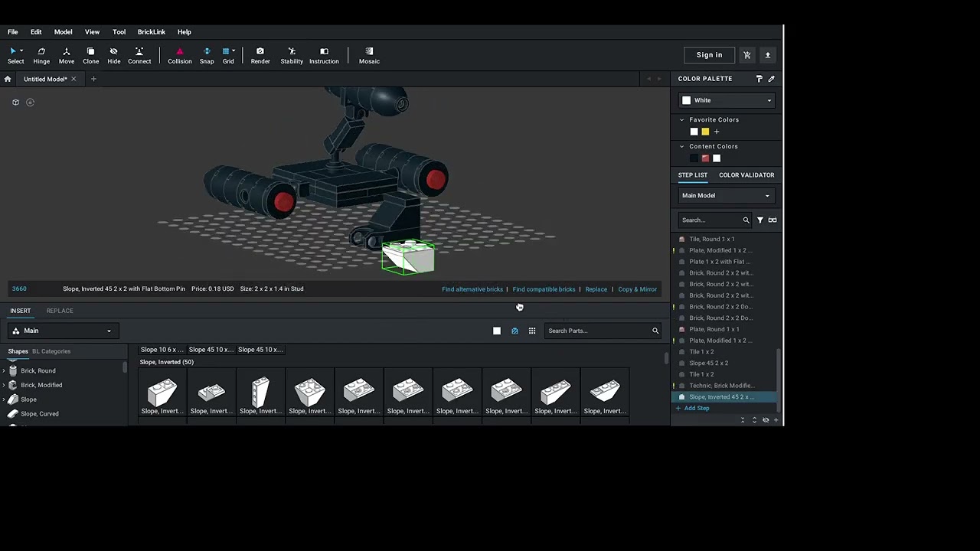
Task: Toggle the crossed-eye icon in step list footer
Action: tap(766, 420)
